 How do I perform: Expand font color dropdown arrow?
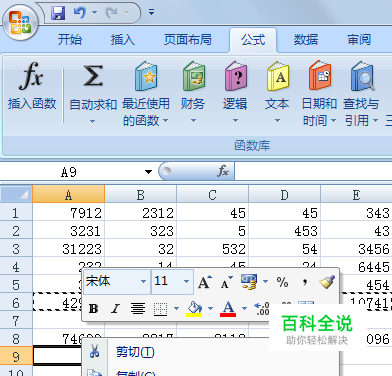coord(244,309)
